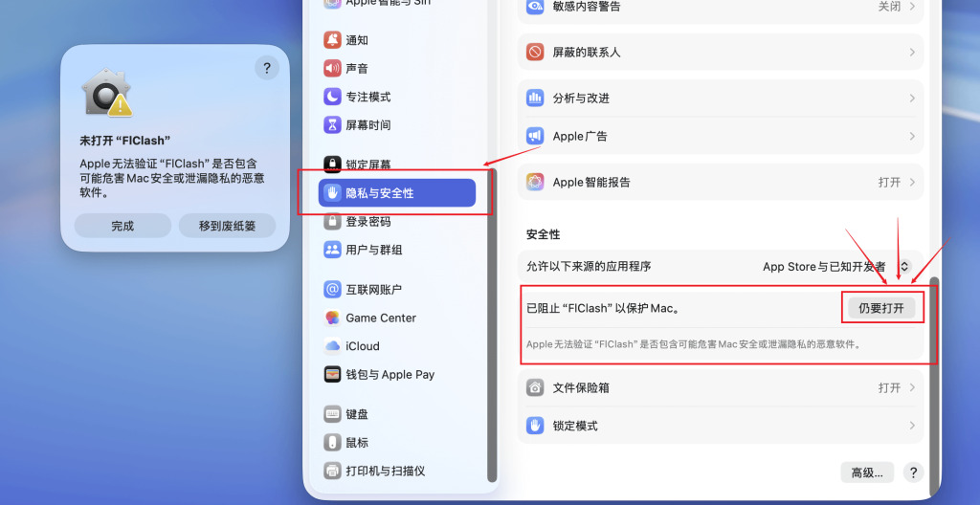Expand 敏感内容警告 row via chevron

tap(912, 7)
